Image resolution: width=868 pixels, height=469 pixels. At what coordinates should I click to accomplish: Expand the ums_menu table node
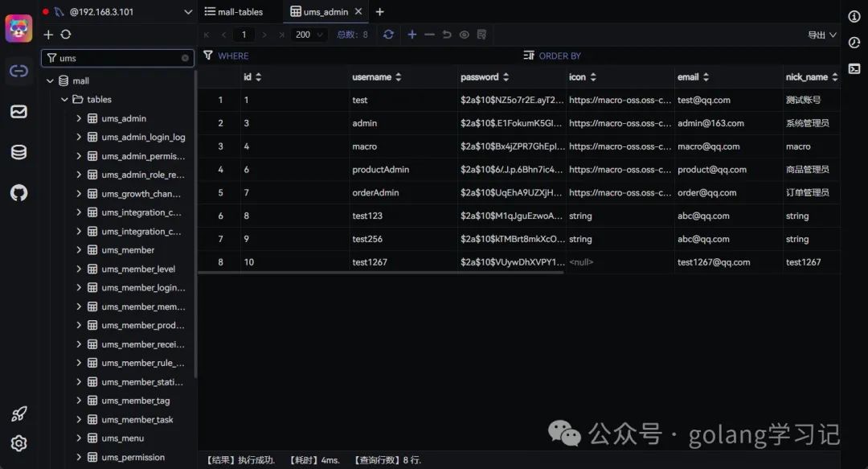pyautogui.click(x=79, y=438)
